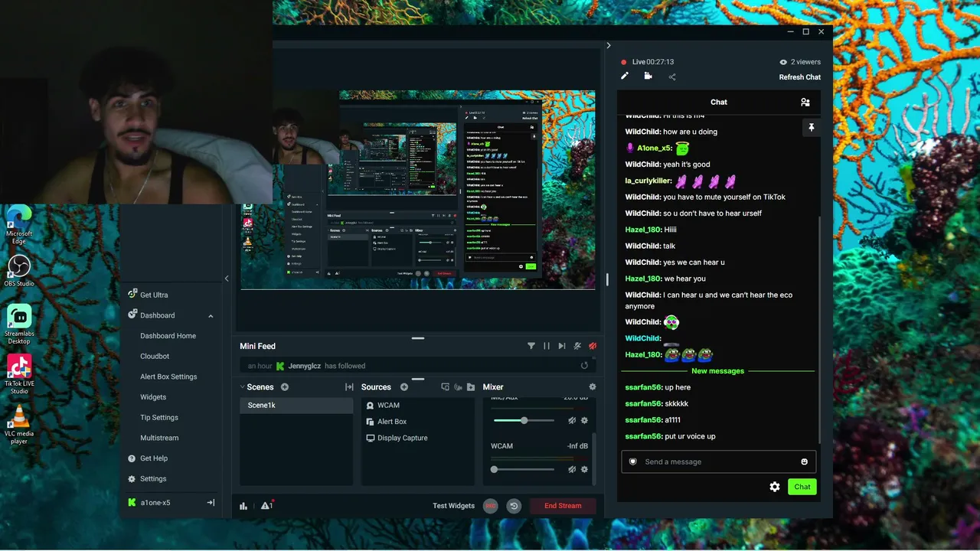Skip the current alert in Mini Feed

tap(562, 346)
